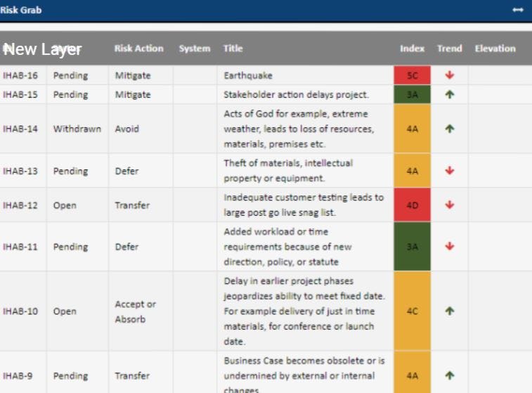Select risk ID IHAB-13
This screenshot has width=532, height=393.
(x=20, y=171)
